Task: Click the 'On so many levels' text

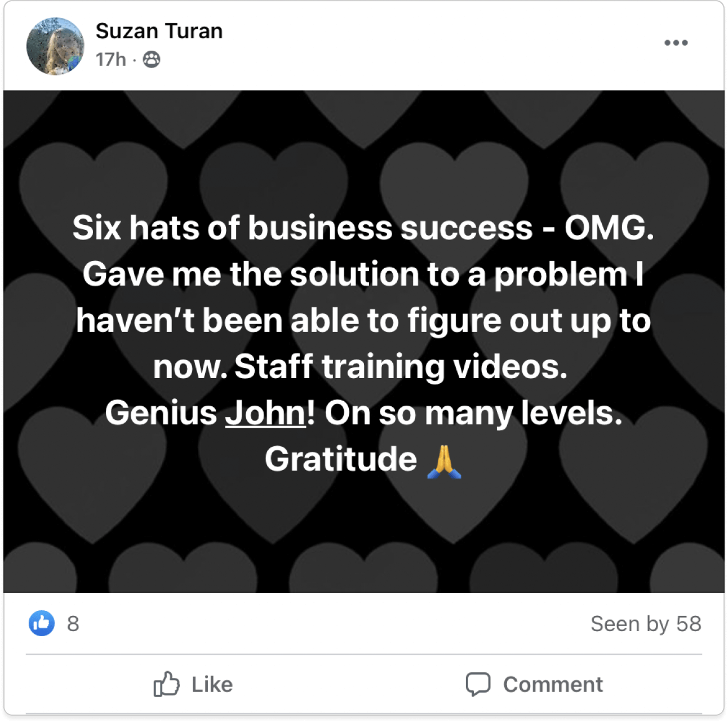Action: [473, 413]
